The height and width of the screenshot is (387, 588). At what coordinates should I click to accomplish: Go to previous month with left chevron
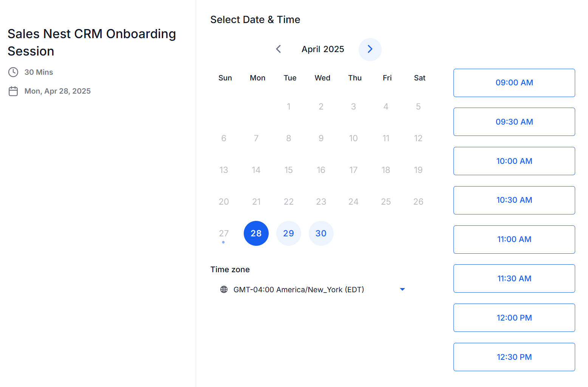click(x=279, y=49)
